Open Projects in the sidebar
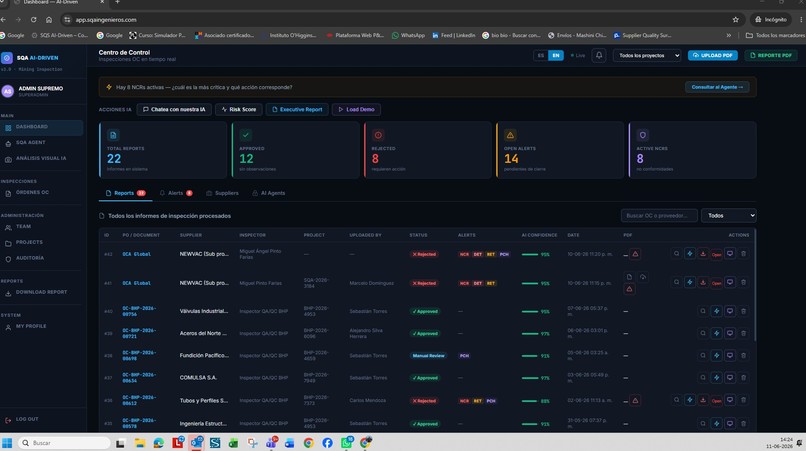Image resolution: width=806 pixels, height=451 pixels. [41, 243]
